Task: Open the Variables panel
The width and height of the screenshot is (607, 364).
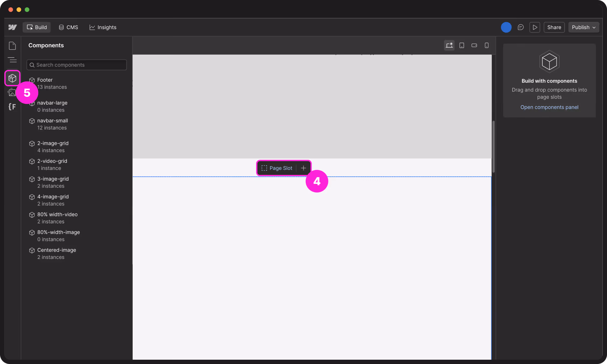Action: (x=12, y=107)
